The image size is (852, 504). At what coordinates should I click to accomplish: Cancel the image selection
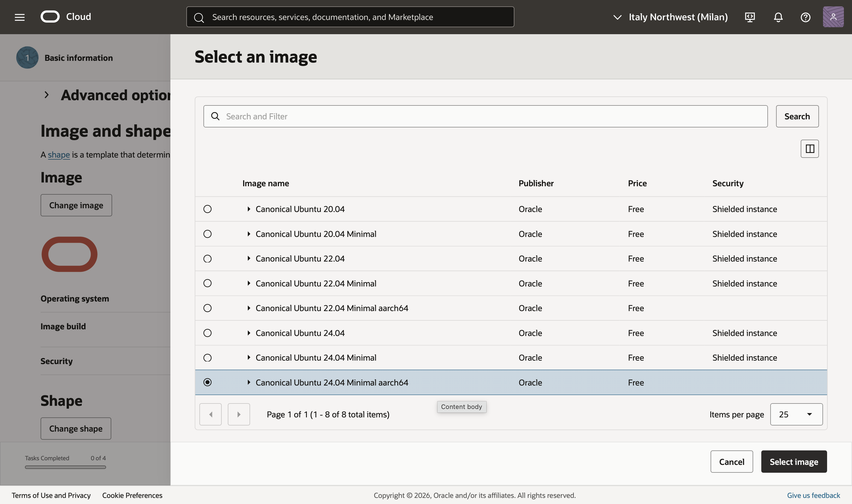point(731,462)
